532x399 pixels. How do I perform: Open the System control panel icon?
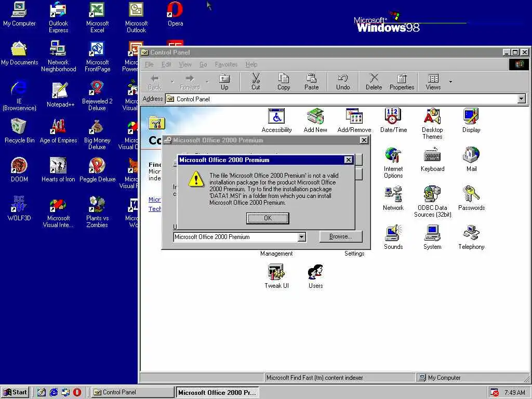(x=432, y=237)
